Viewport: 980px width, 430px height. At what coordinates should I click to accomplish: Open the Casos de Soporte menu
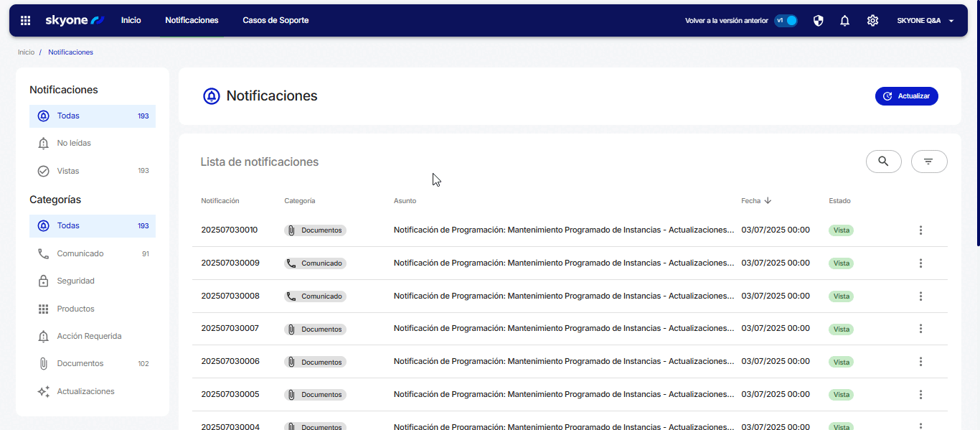(x=275, y=21)
